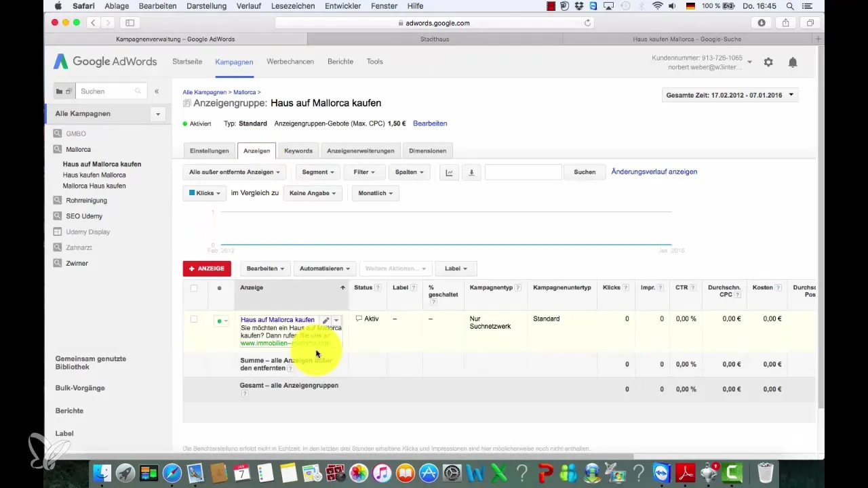Click the Suchen button beside the table search
This screenshot has width=868, height=488.
(585, 172)
